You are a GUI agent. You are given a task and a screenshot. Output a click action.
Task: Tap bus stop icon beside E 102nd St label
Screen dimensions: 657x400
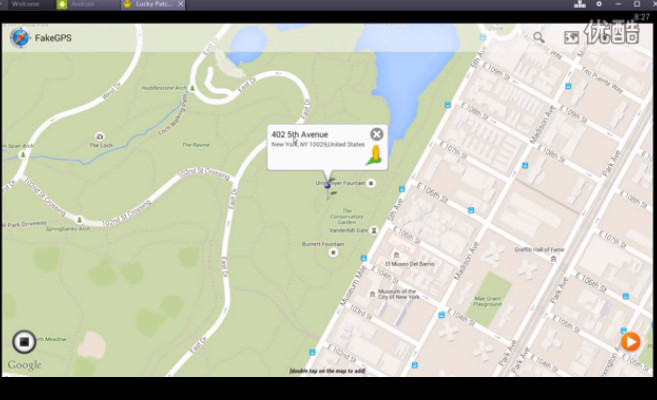point(312,352)
